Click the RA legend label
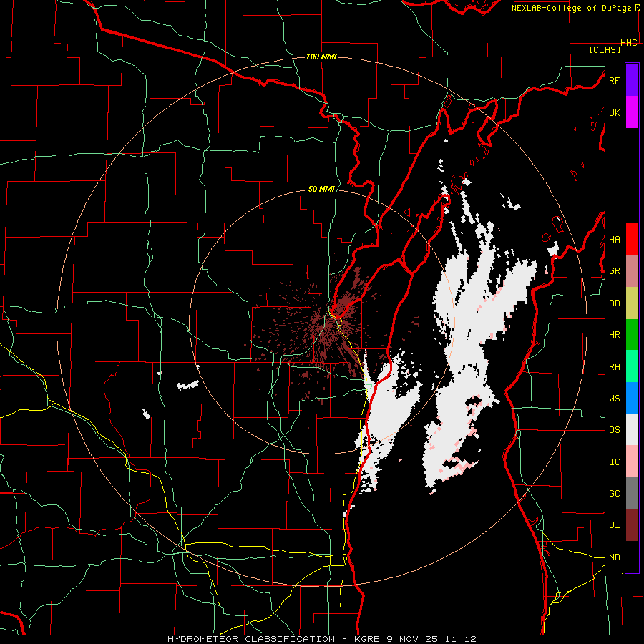Screen dimensions: 644x644 click(x=614, y=367)
